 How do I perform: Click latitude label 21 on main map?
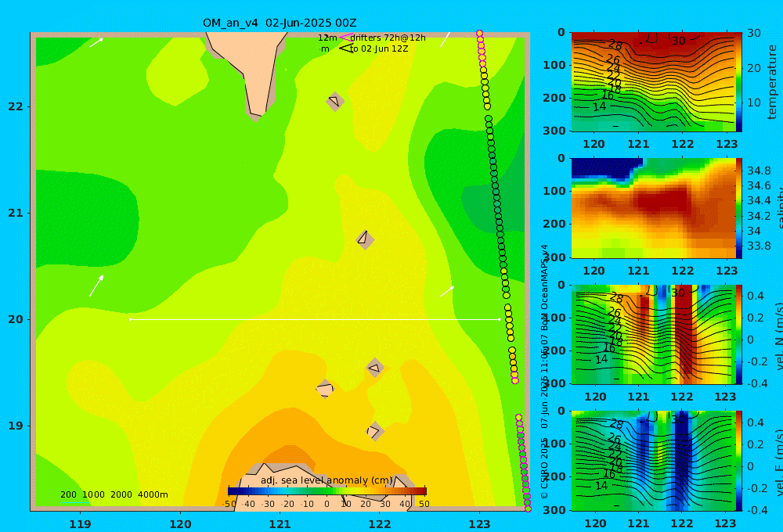coord(16,213)
